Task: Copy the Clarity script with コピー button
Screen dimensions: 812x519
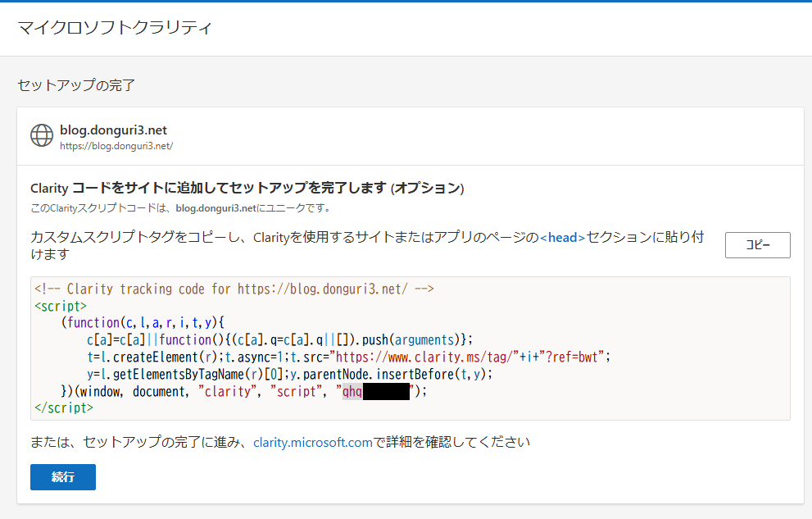Action: 757,245
